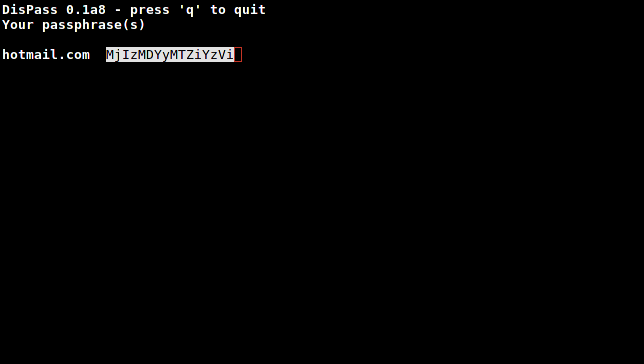Click the word DisPass in the header
Viewport: 644px width, 364px height.
click(30, 9)
